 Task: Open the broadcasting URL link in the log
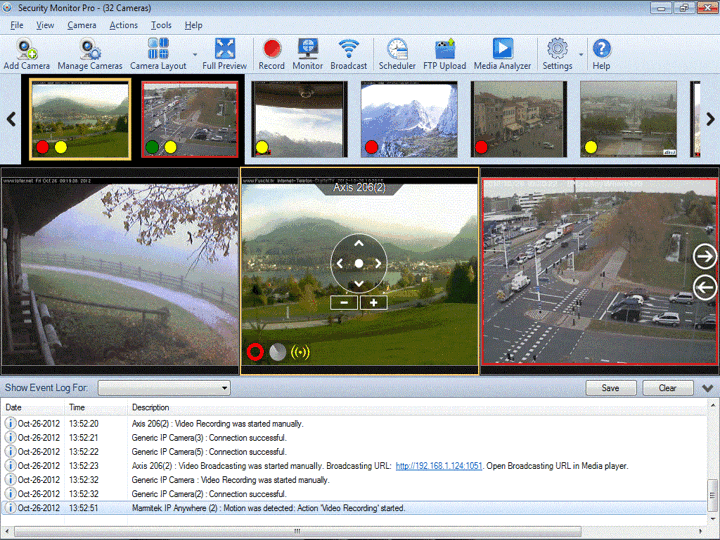tap(439, 466)
